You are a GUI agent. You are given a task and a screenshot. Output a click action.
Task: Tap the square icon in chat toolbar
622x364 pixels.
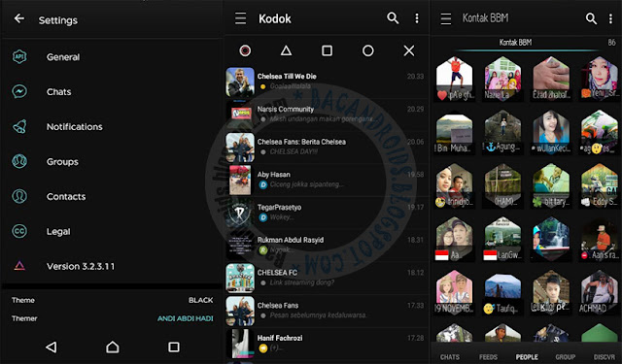327,50
